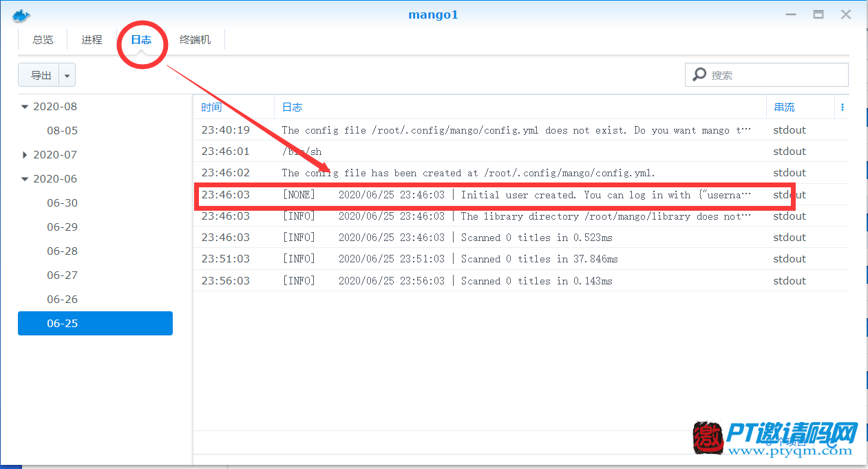Expand the 2020-07 tree group
Viewport: 868px width, 469px height.
click(x=25, y=155)
